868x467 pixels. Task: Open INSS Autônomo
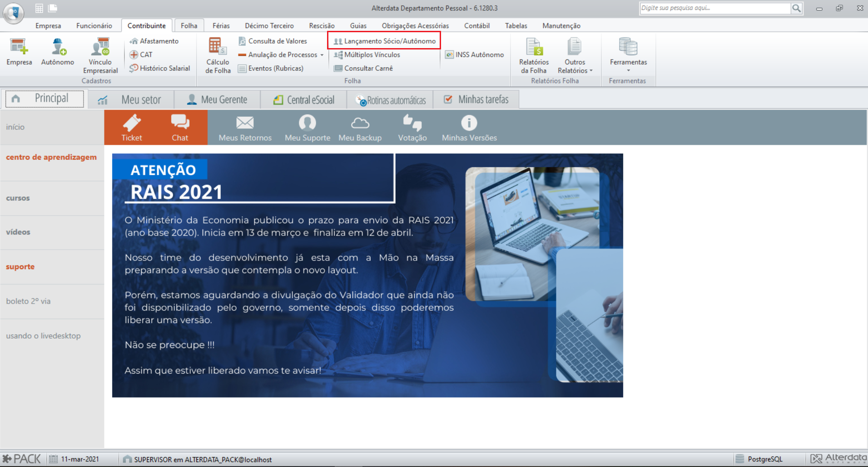click(x=475, y=54)
